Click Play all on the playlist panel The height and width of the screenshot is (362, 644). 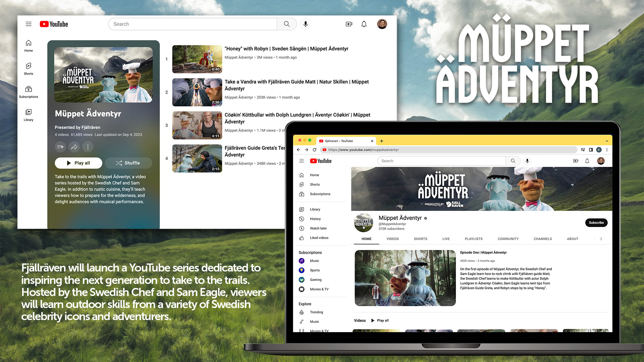(x=78, y=163)
